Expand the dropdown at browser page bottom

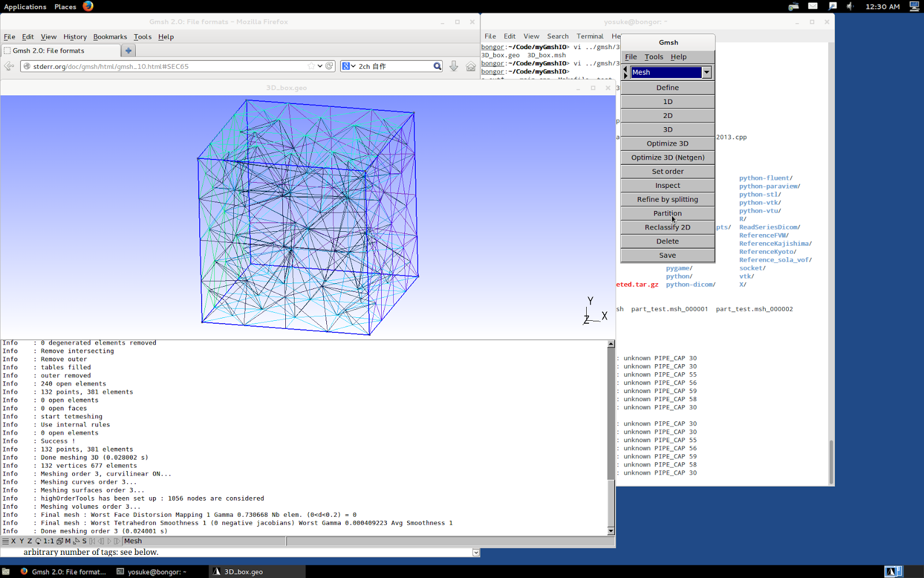point(476,553)
